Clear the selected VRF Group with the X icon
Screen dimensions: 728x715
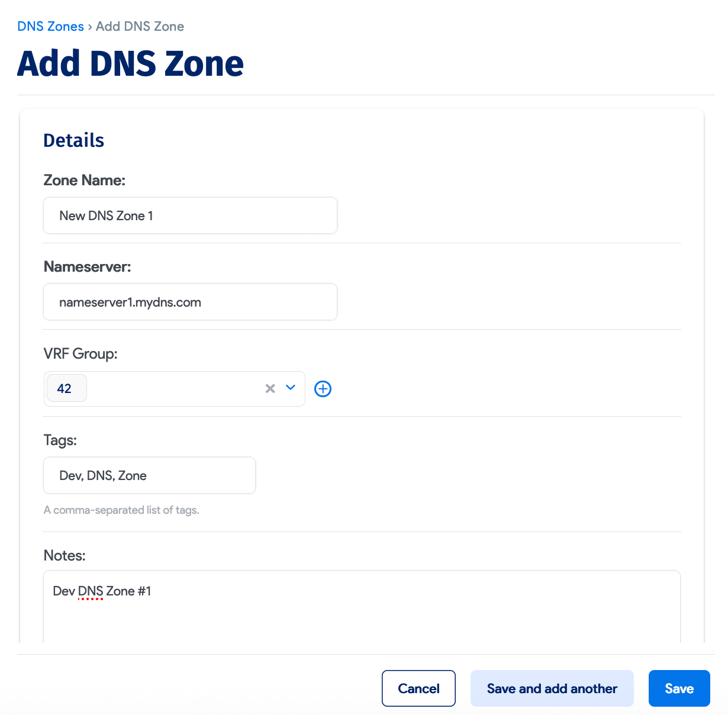[x=270, y=388]
